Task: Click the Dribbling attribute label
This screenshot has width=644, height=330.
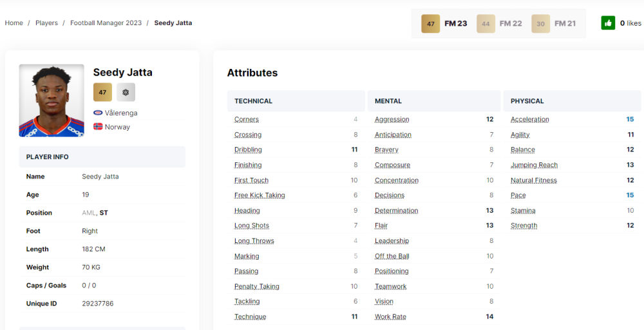Action: [248, 150]
